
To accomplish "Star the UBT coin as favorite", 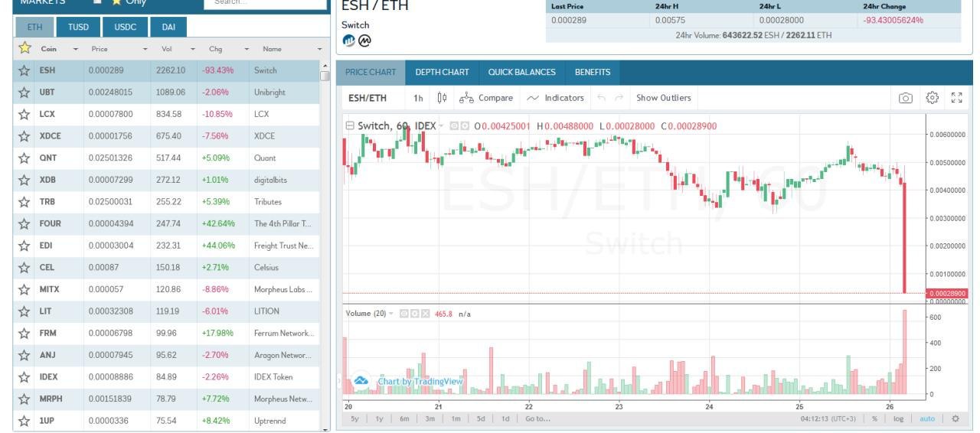I will (x=24, y=92).
